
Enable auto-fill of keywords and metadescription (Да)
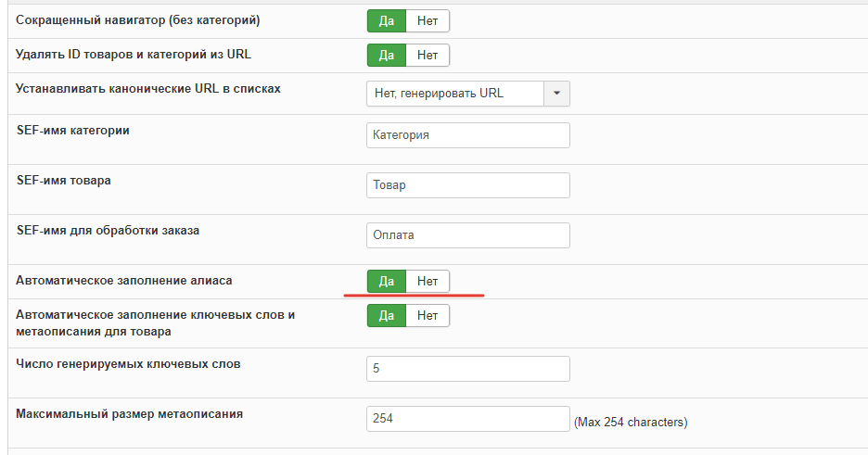point(387,315)
